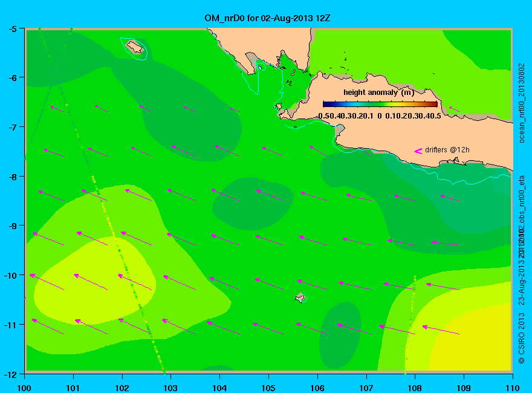Viewport: 532px width, 393px height.
Task: Click the x-axis longitude label 104
Action: [x=219, y=388]
